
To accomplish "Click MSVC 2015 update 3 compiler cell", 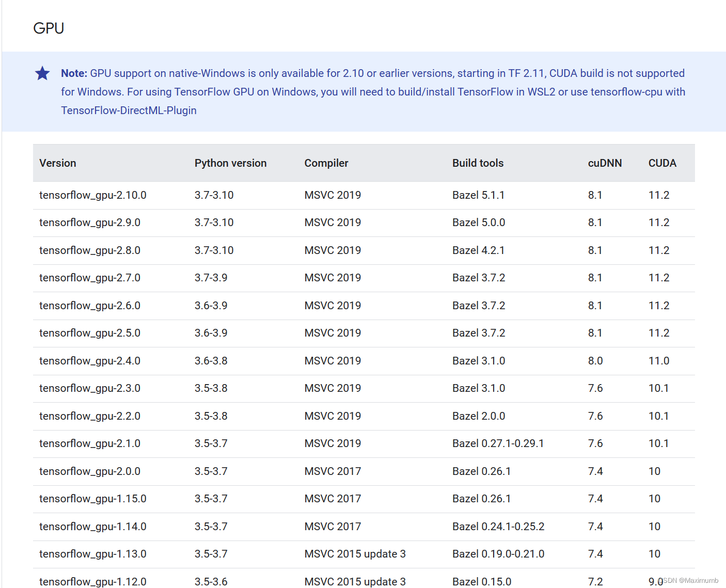I will click(355, 554).
